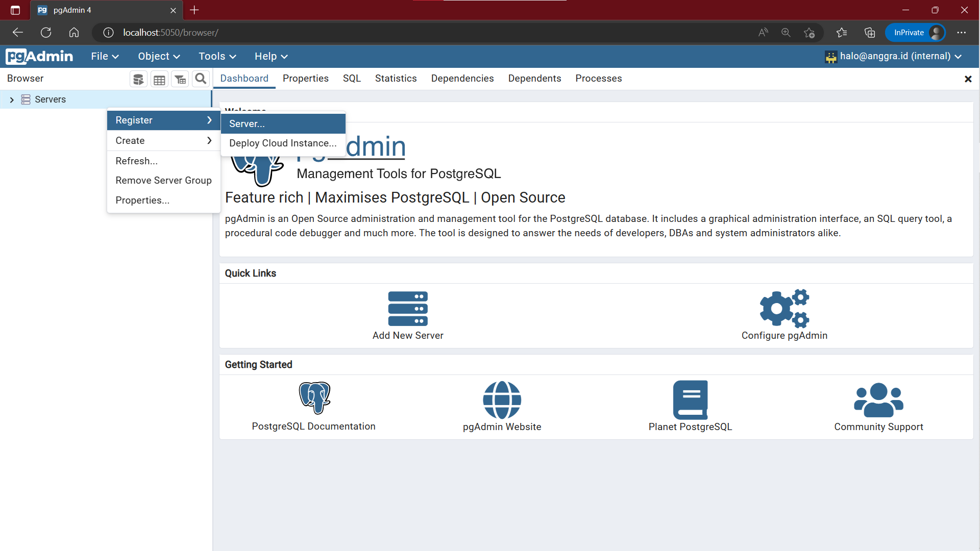Image resolution: width=980 pixels, height=551 pixels.
Task: Click the Search Objects magnifier icon
Action: 201,79
